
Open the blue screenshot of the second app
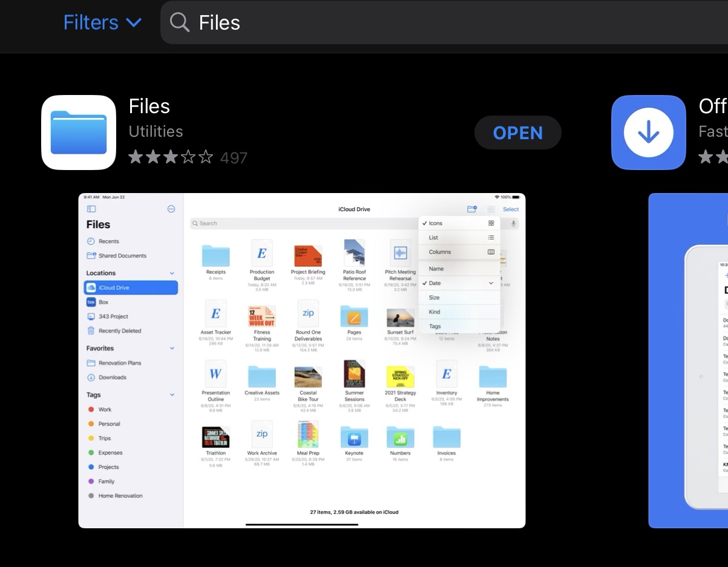click(688, 361)
